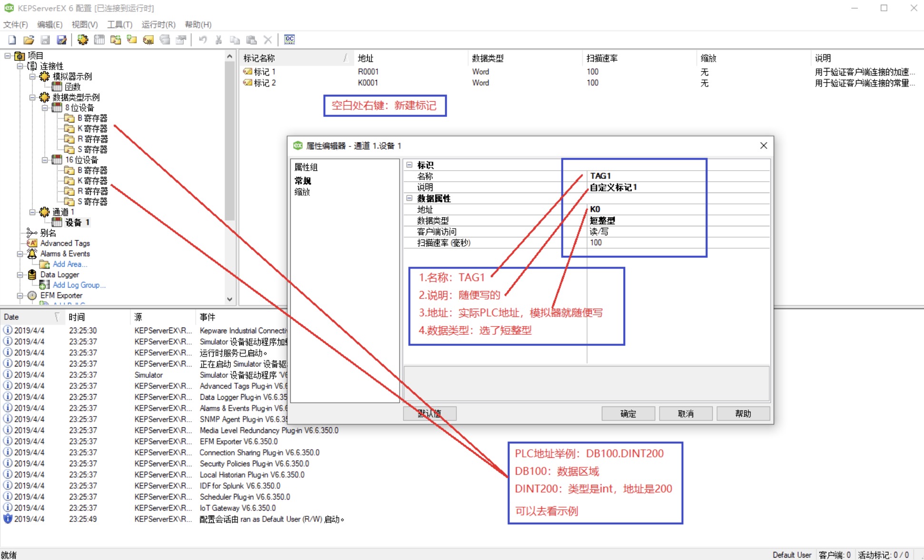Viewport: 924px width, 560px height.
Task: Collapse the 模拟器示例 channel node
Action: pyautogui.click(x=32, y=77)
